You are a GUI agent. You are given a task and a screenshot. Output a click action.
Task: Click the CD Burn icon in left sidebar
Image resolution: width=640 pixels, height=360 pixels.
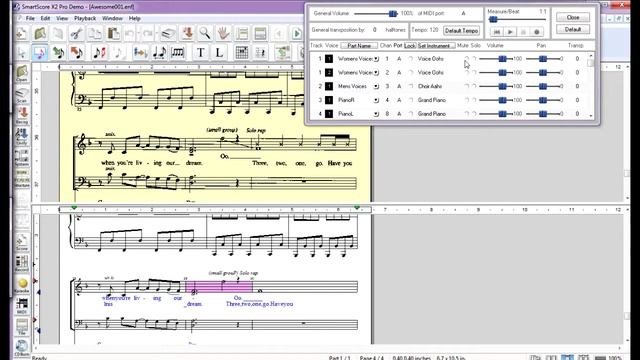tap(22, 348)
